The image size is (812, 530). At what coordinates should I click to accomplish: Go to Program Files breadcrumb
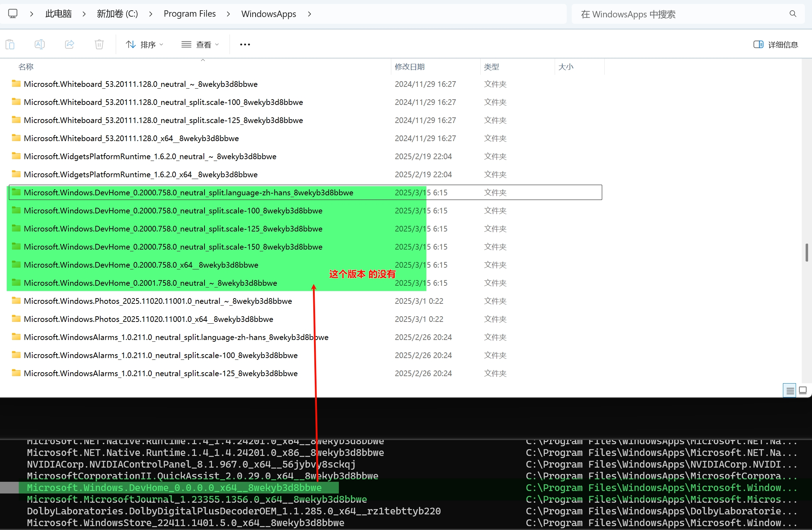pyautogui.click(x=190, y=14)
